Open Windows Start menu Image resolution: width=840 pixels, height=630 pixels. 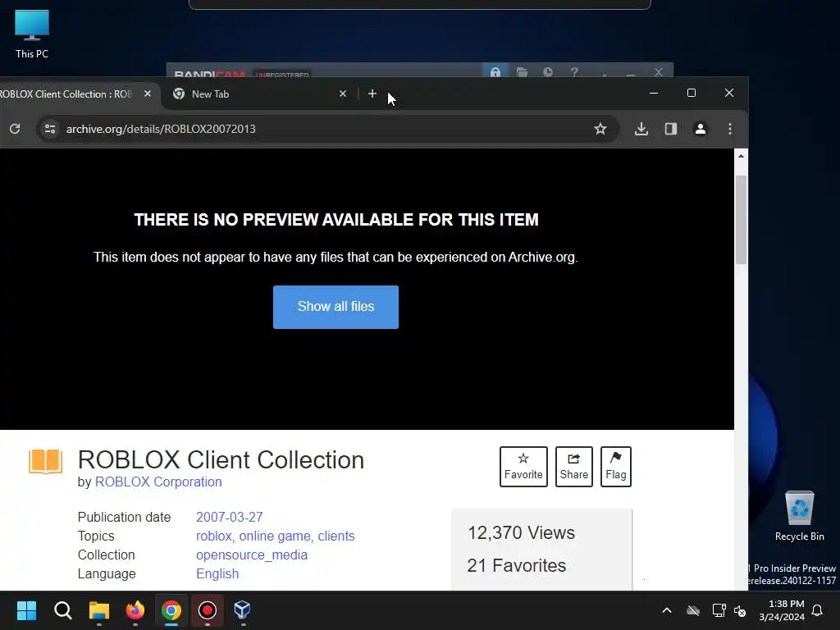point(26,610)
